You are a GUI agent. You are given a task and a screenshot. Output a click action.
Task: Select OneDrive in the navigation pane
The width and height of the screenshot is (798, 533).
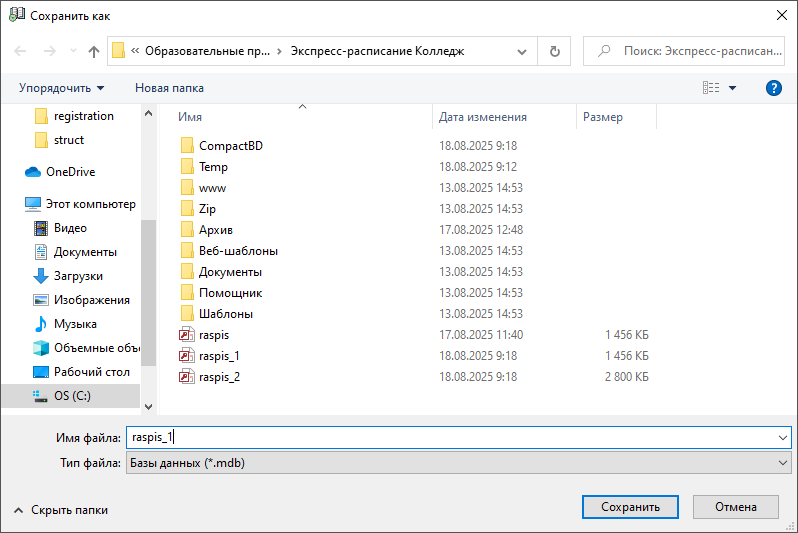(x=70, y=172)
